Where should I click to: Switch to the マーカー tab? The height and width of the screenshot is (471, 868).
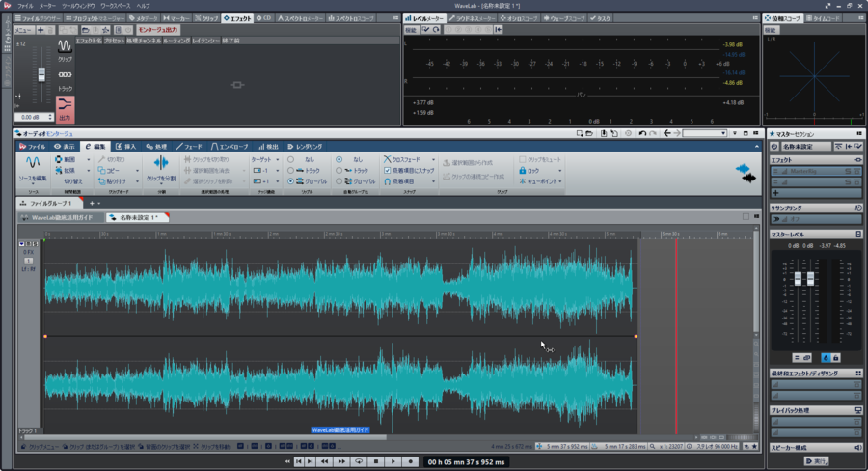click(x=176, y=18)
